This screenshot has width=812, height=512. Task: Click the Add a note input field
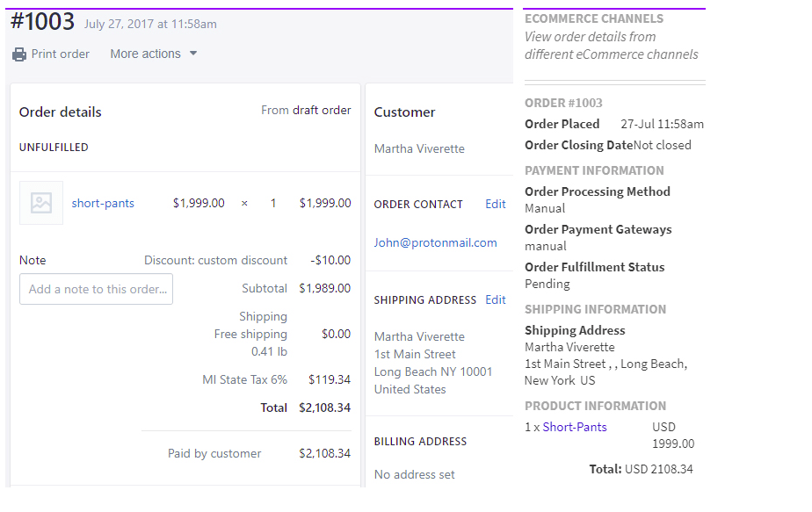click(x=96, y=289)
